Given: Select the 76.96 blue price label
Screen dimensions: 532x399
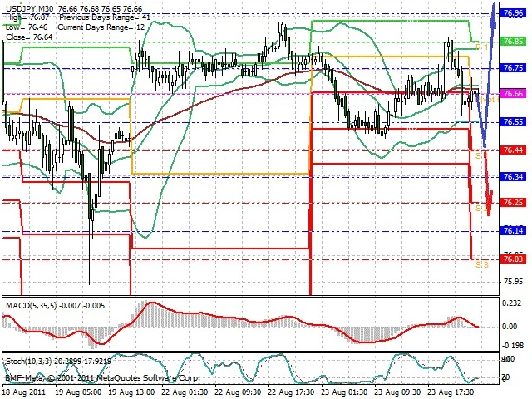Looking at the screenshot, I should point(513,14).
